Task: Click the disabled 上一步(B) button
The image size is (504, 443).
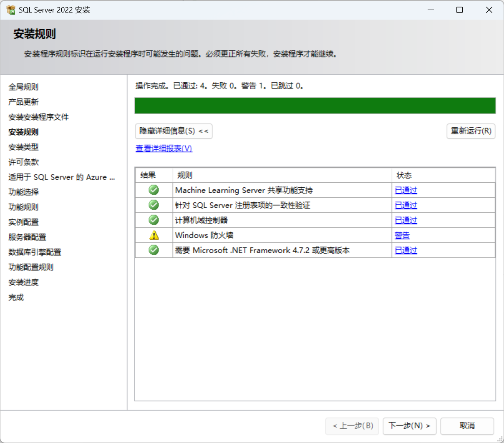Action: (x=352, y=426)
